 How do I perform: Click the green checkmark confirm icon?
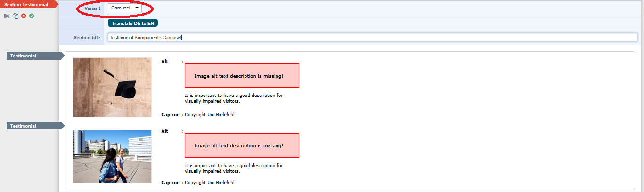click(x=32, y=16)
